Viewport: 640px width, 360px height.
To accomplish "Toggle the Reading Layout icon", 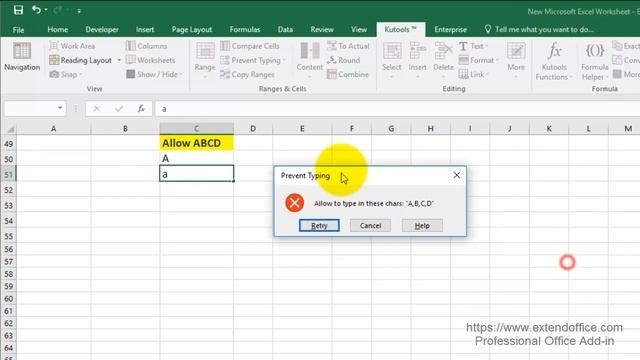I will tap(54, 60).
